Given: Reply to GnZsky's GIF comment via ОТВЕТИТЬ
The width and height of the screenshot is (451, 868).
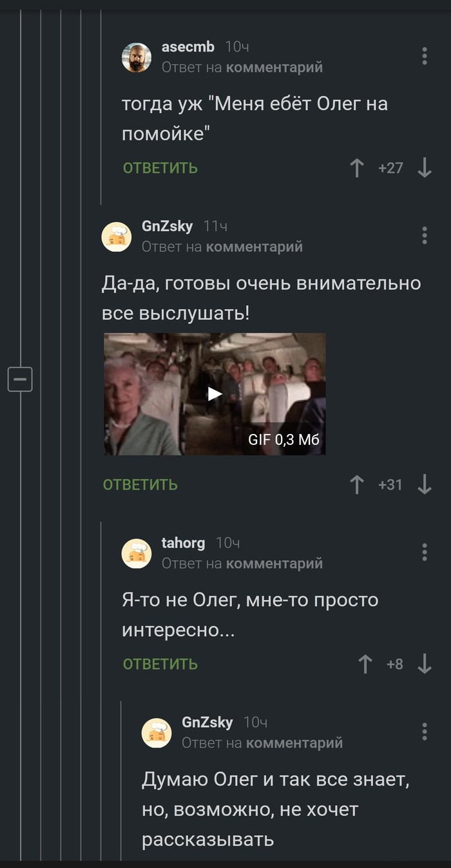Looking at the screenshot, I should coord(140,484).
